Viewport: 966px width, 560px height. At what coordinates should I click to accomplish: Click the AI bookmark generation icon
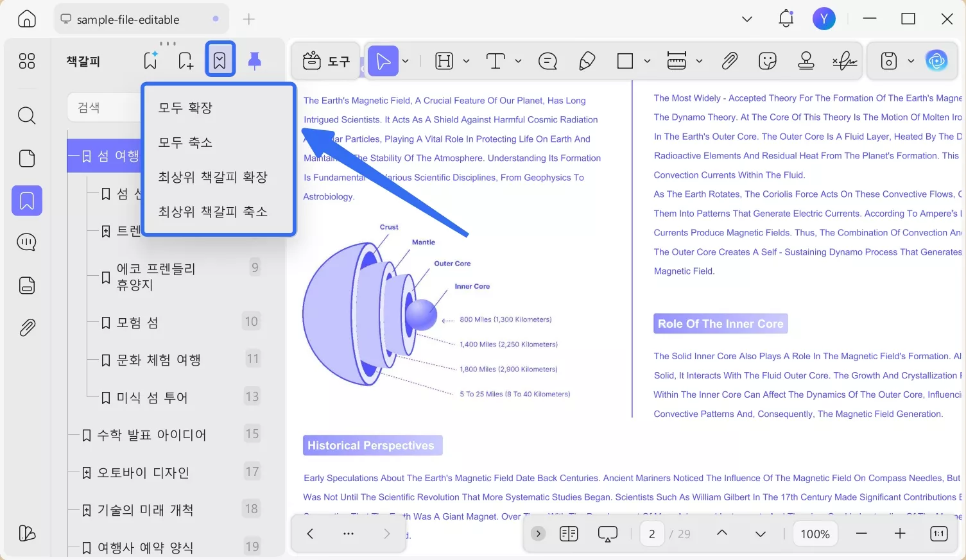pos(151,61)
